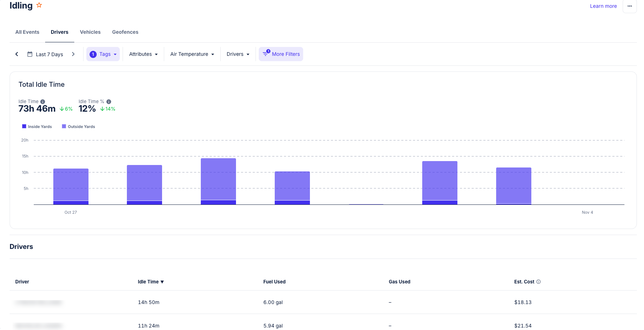Switch to the Vehicles tab
Image resolution: width=644 pixels, height=330 pixels.
(90, 32)
